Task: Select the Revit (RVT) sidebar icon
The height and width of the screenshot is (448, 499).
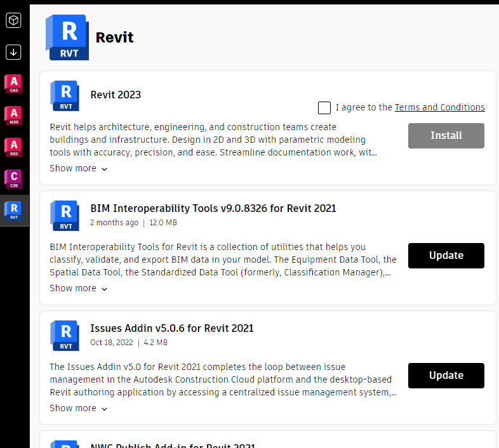Action: tap(13, 211)
